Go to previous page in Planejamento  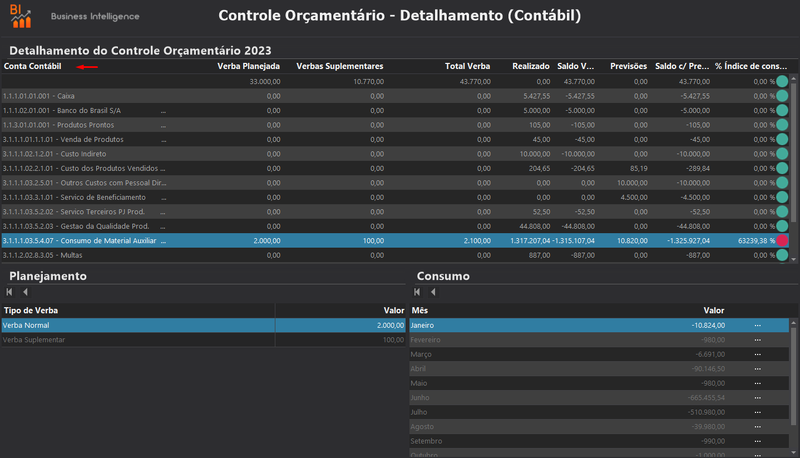tap(25, 292)
